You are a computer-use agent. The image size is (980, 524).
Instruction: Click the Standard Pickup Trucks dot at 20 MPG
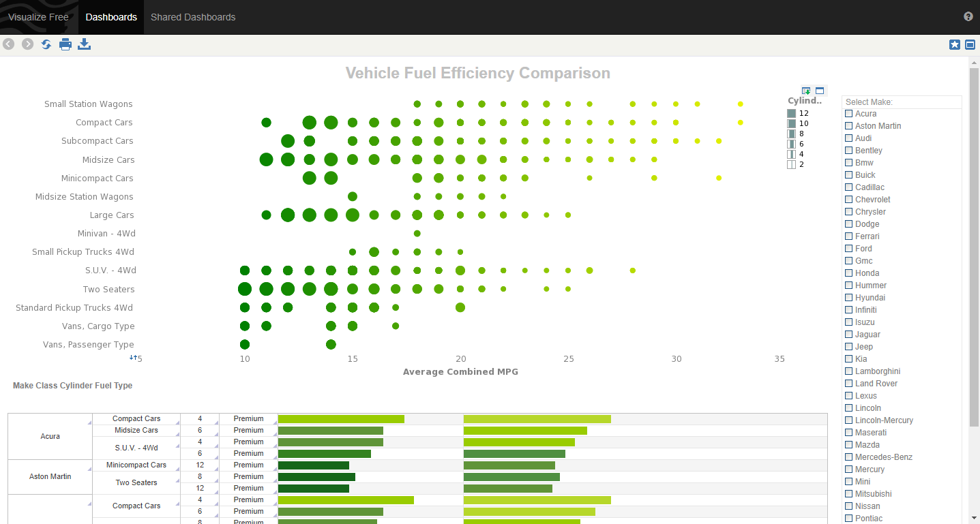pos(460,307)
